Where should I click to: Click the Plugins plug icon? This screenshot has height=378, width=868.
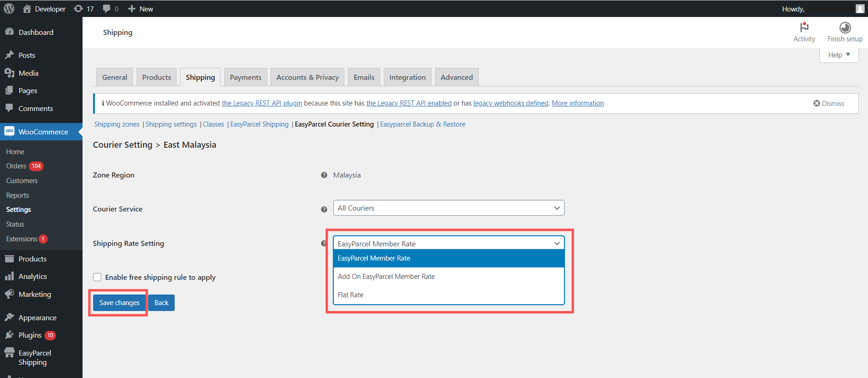pos(9,335)
